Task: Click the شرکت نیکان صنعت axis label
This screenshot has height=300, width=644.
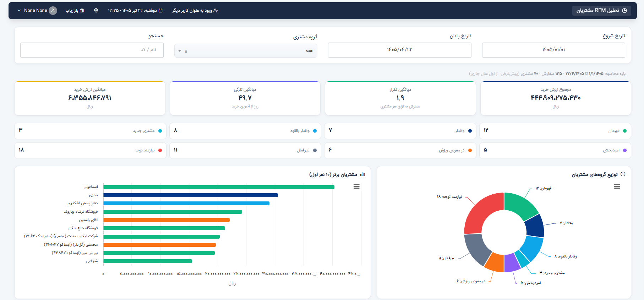Action: tap(61, 236)
